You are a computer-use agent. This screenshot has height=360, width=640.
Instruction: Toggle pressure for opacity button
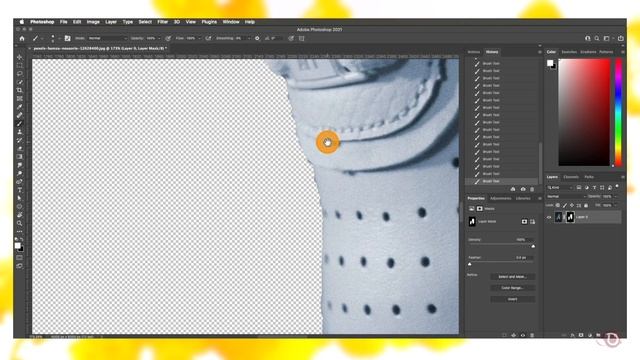tap(168, 38)
